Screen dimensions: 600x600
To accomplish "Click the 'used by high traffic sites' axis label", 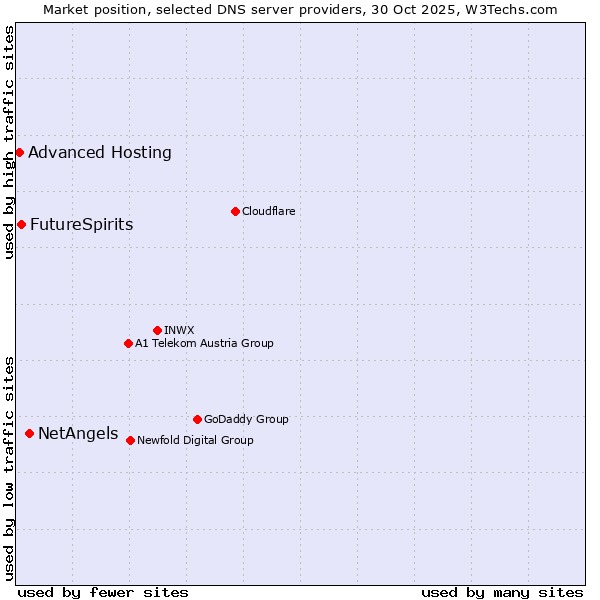I will click(9, 142).
